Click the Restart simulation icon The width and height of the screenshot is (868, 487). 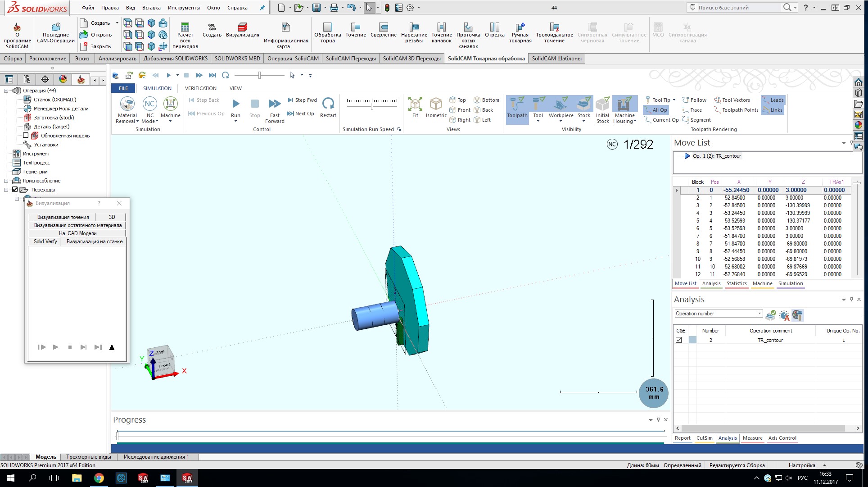(x=328, y=104)
